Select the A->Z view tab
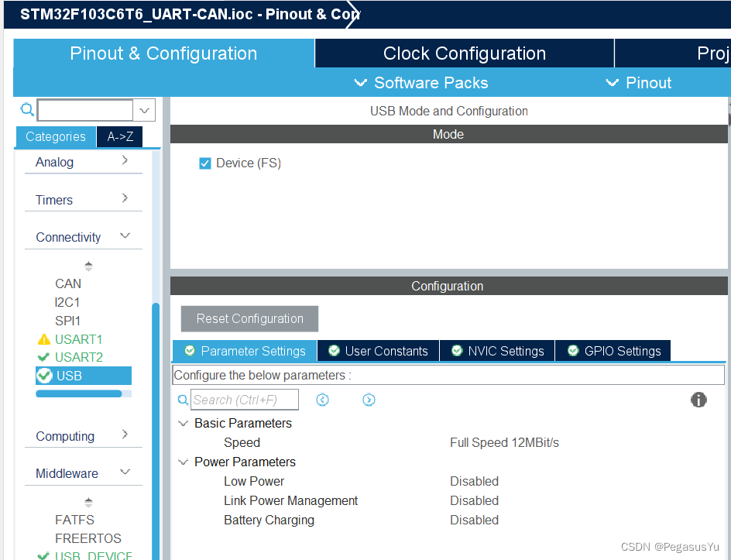This screenshot has height=560, width=731. tap(120, 136)
